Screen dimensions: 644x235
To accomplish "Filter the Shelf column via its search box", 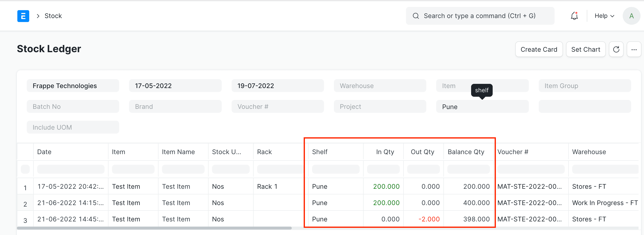I will click(336, 169).
